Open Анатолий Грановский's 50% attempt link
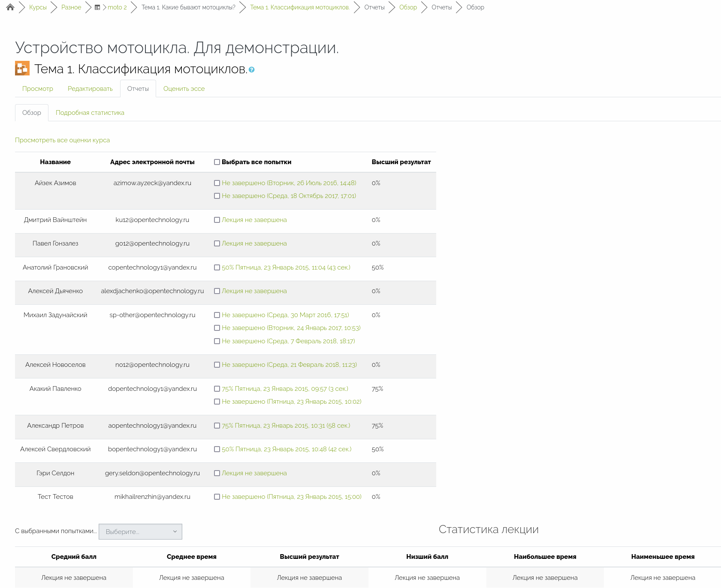The width and height of the screenshot is (721, 588). tap(286, 267)
